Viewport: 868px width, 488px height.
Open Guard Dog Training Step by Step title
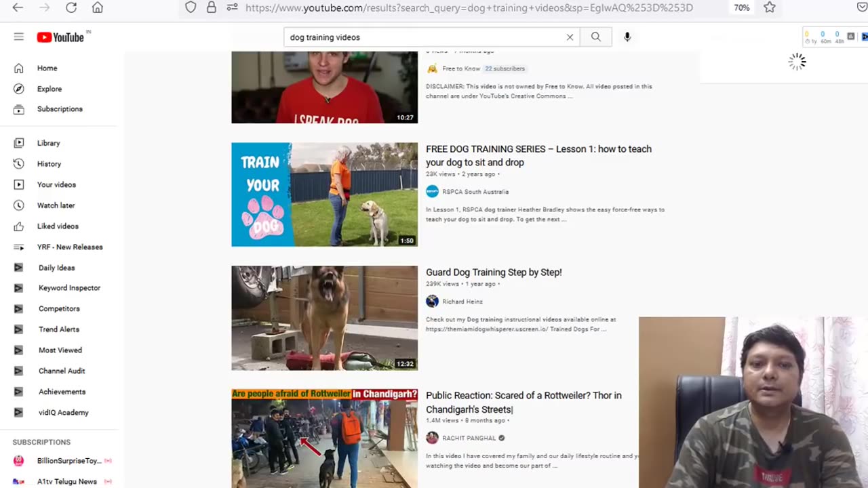[494, 272]
